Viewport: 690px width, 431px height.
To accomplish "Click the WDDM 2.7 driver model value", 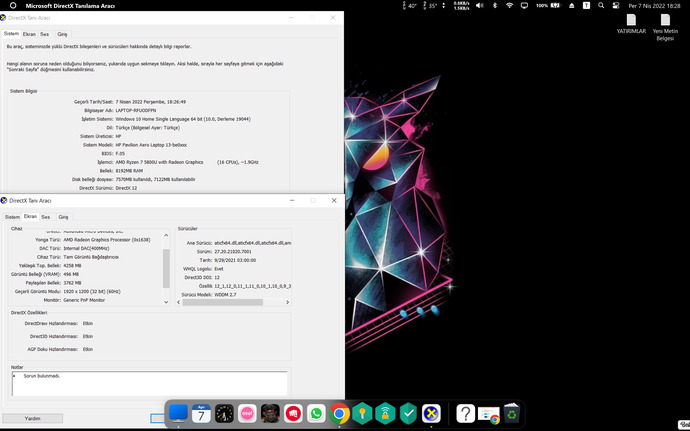I will (x=225, y=295).
